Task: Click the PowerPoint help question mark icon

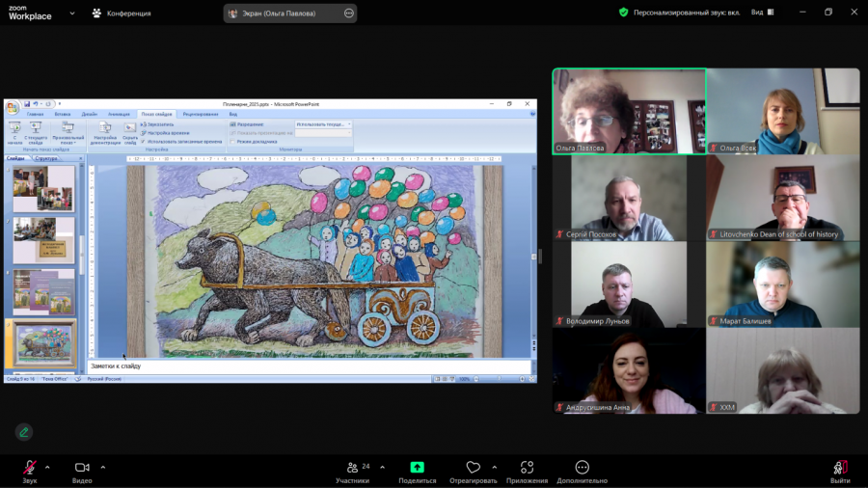Action: coord(532,114)
